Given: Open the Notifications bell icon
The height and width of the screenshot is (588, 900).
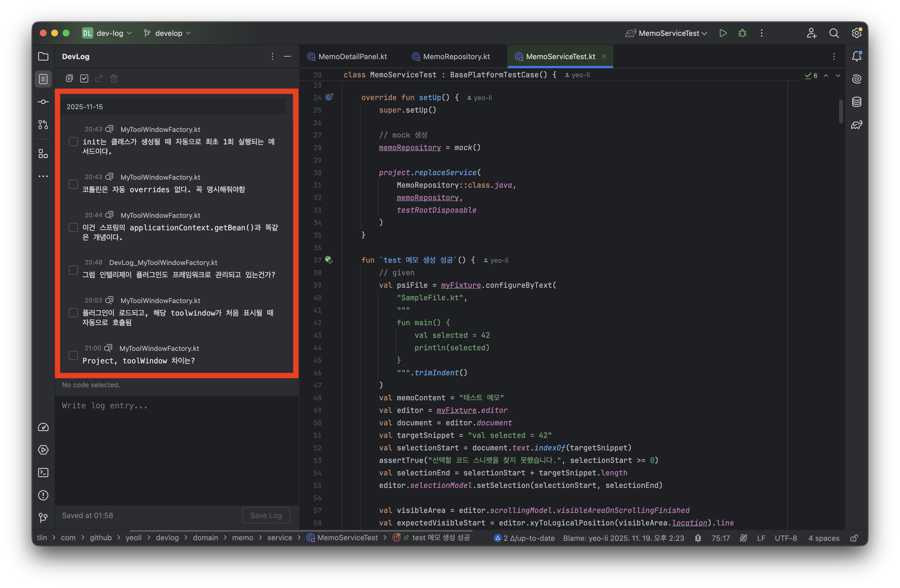Looking at the screenshot, I should pos(856,56).
